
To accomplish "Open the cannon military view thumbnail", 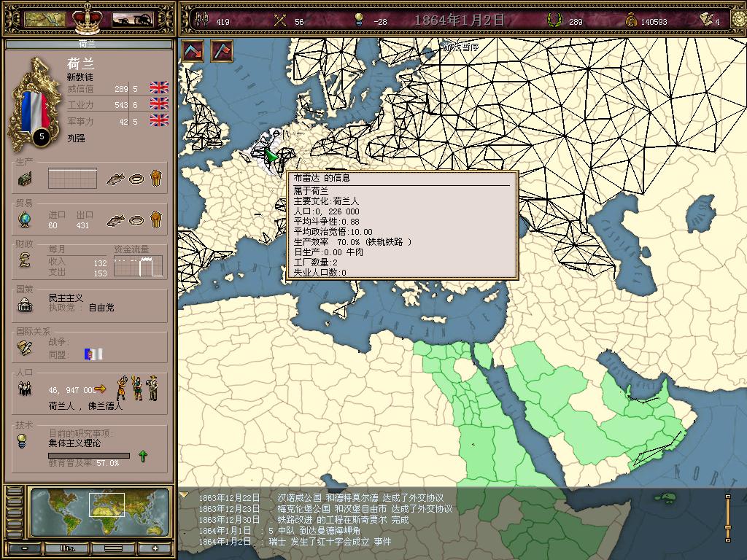I will [x=133, y=20].
